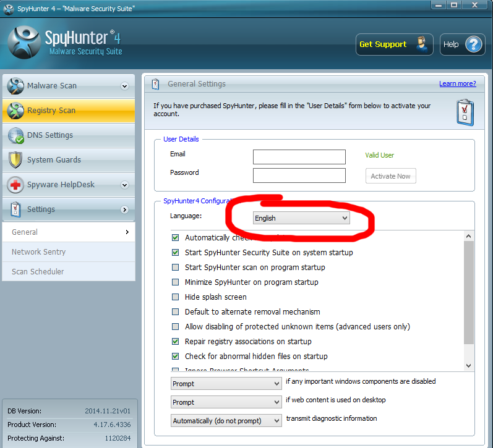Click the blue Help question mark icon
The width and height of the screenshot is (493, 448).
473,44
